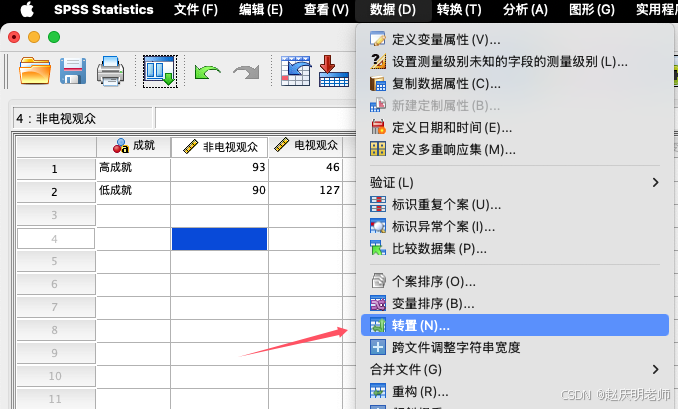The width and height of the screenshot is (678, 409).
Task: Select the cell containing 高成就
Action: pos(133,169)
